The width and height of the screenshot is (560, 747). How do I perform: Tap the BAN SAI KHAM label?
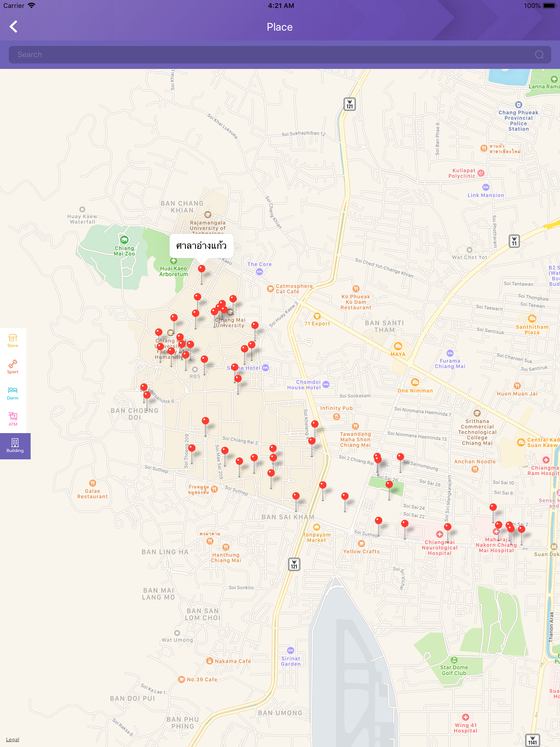[x=288, y=517]
